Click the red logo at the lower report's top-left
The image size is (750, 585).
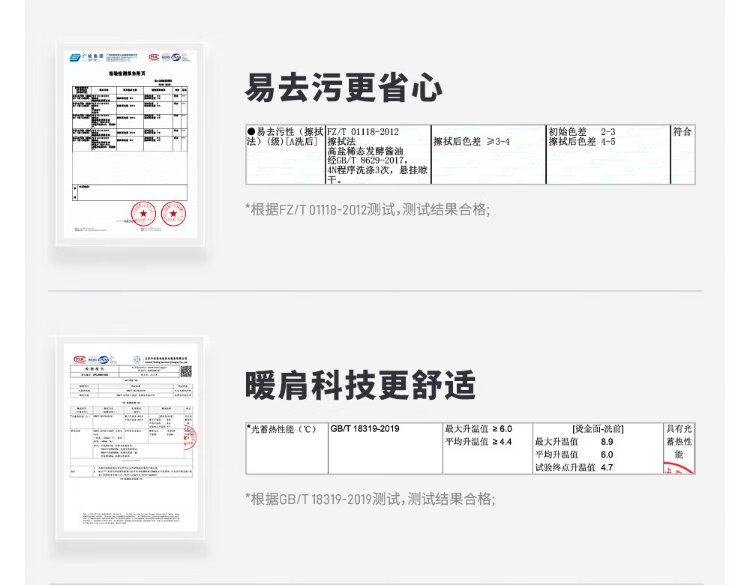(79, 360)
